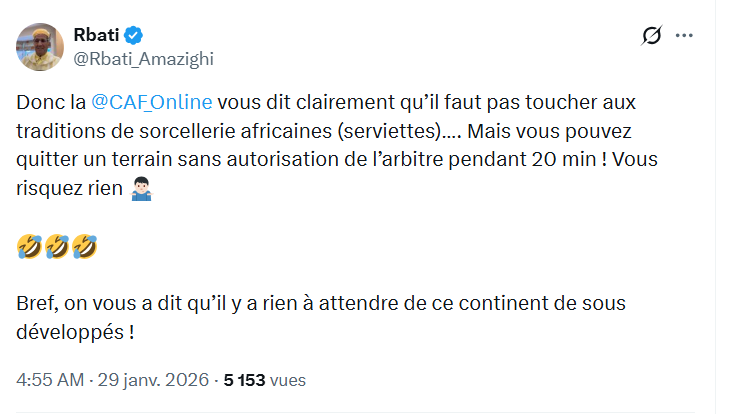Click the word "développés" ending the tweet
744x414 pixels.
70,331
